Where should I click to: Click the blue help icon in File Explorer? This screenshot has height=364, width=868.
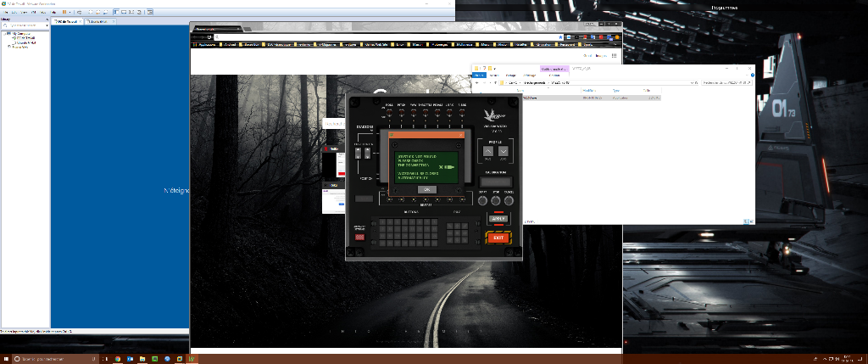tap(753, 75)
